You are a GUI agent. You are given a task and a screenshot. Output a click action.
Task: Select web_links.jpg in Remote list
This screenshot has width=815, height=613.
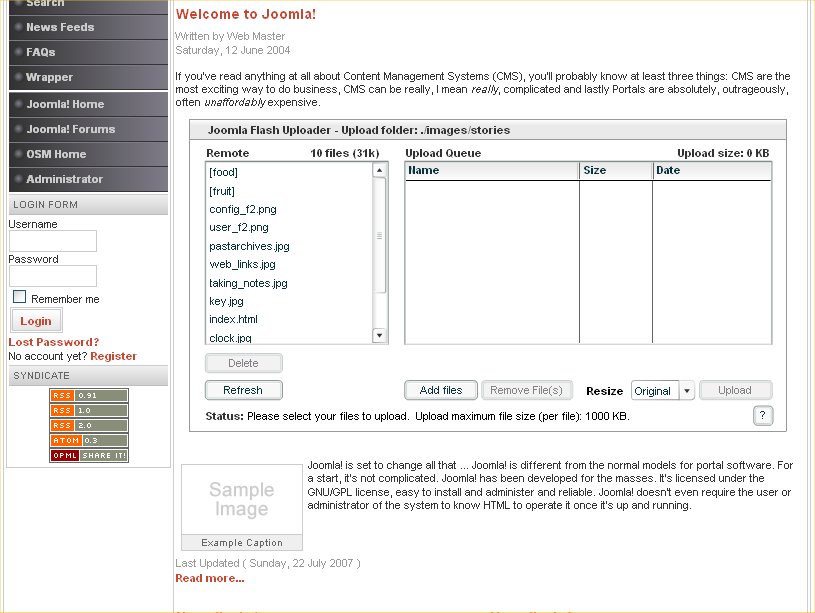tap(288, 264)
